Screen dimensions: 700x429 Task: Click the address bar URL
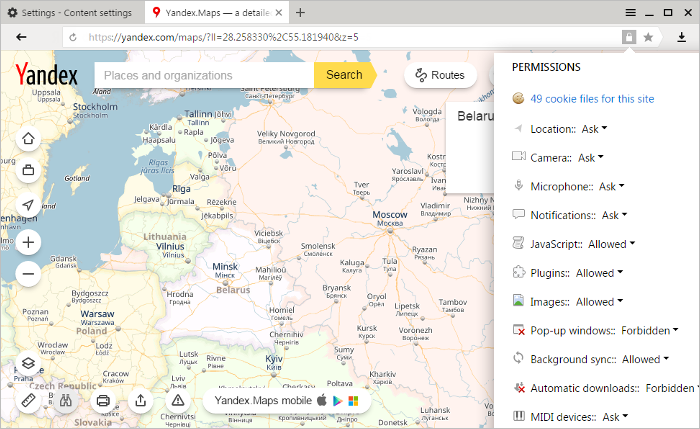click(223, 37)
